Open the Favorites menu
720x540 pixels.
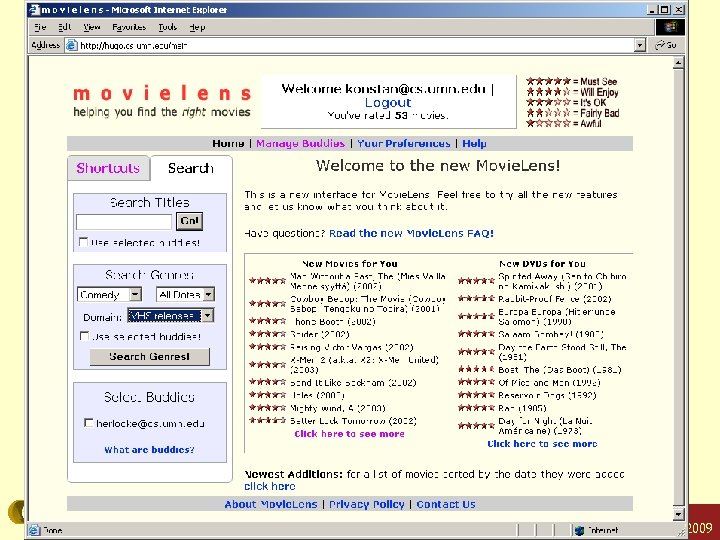coord(129,27)
